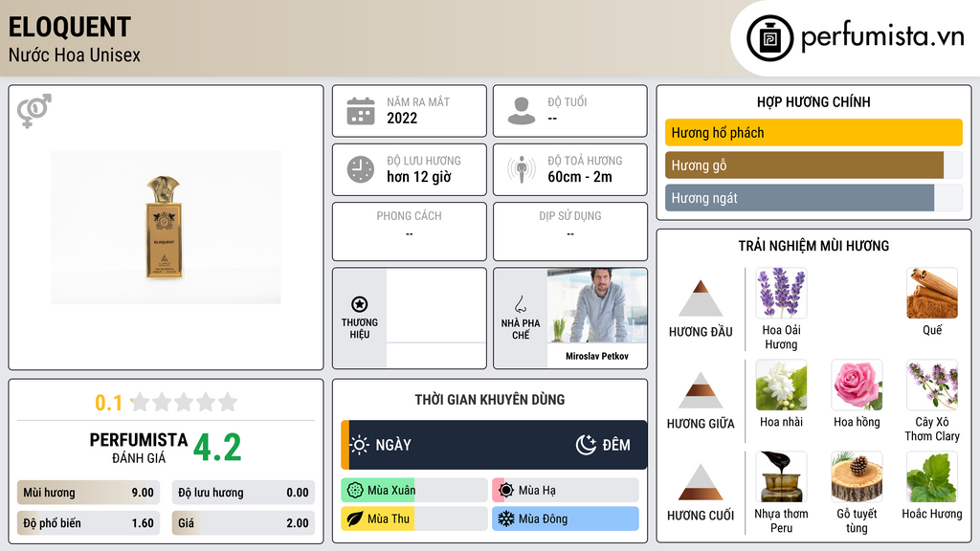This screenshot has height=551, width=980.
Task: Select the Nhựa thơm Peru note image
Action: 781,476
